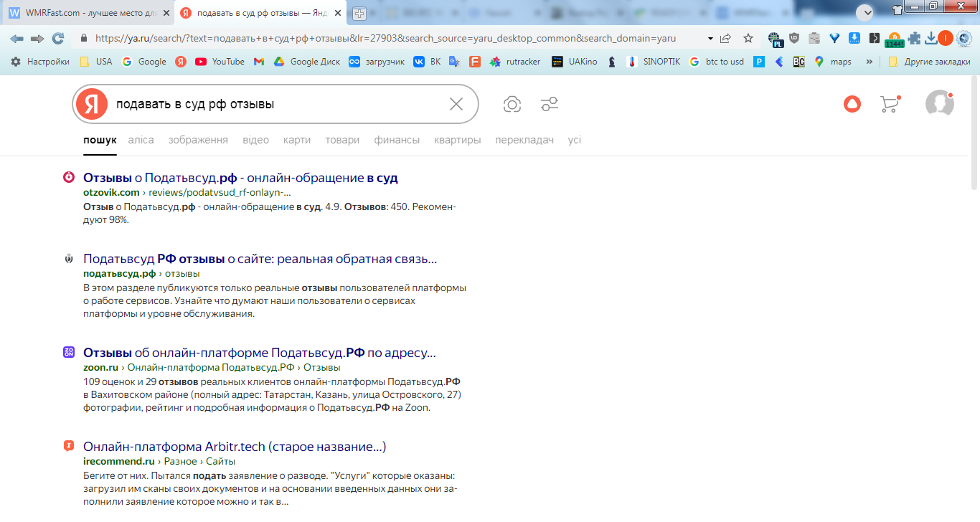The width and height of the screenshot is (980, 522).
Task: Reload the current page
Action: tap(58, 38)
